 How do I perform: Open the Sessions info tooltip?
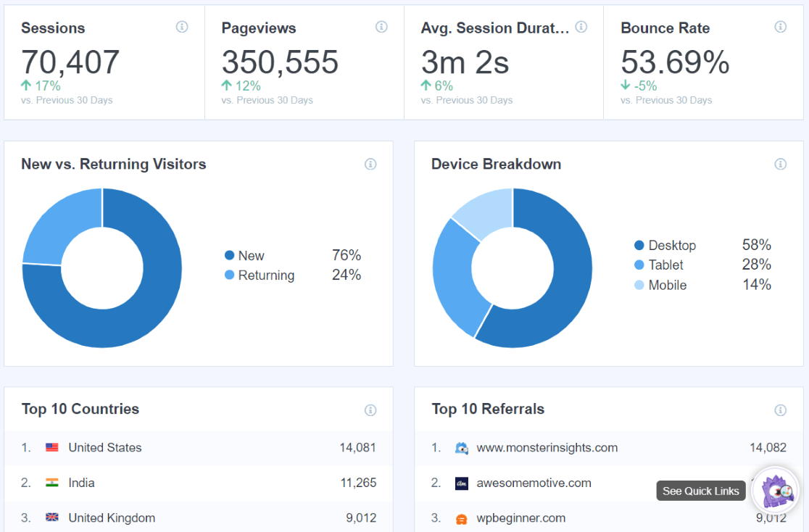point(182,27)
